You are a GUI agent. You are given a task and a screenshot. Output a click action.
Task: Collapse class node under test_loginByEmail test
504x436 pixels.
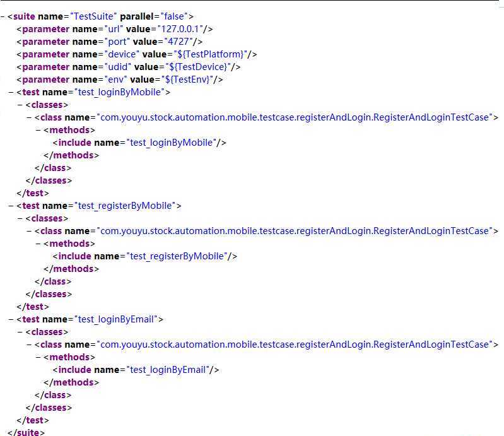pos(29,345)
